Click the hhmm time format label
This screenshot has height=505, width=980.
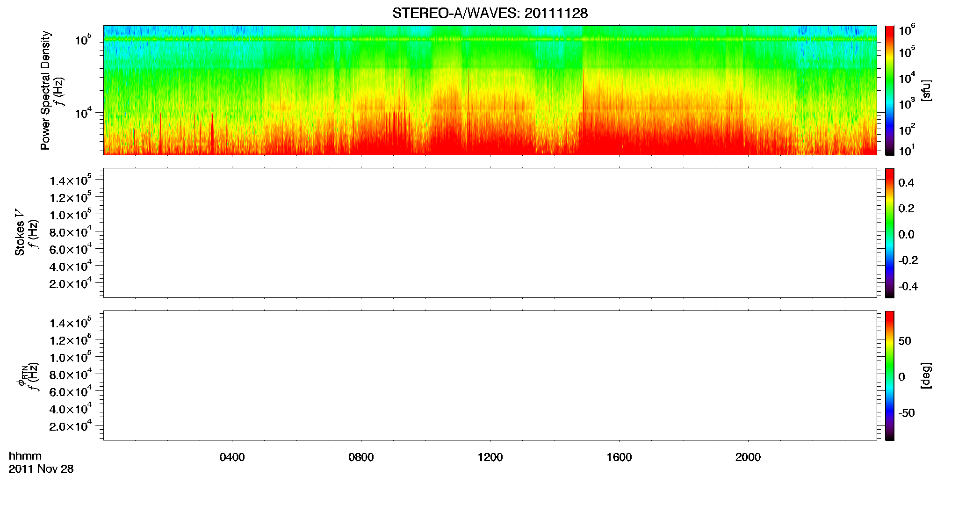pos(25,456)
